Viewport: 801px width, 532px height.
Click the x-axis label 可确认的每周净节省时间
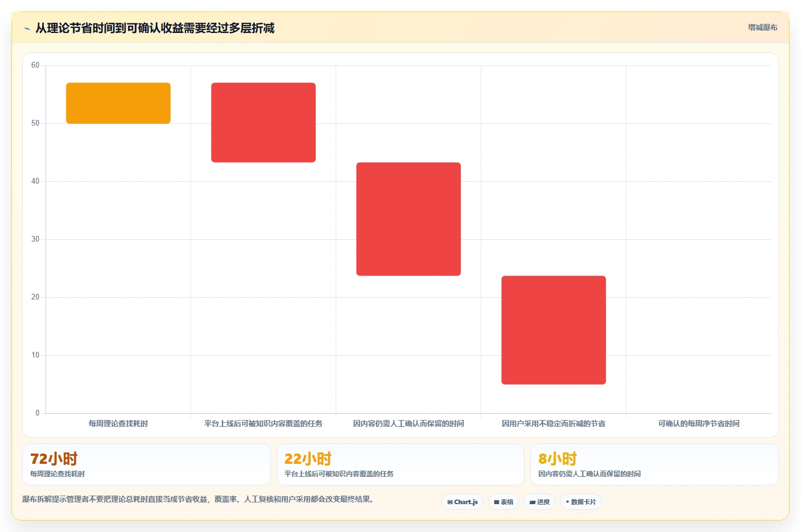[x=699, y=423]
